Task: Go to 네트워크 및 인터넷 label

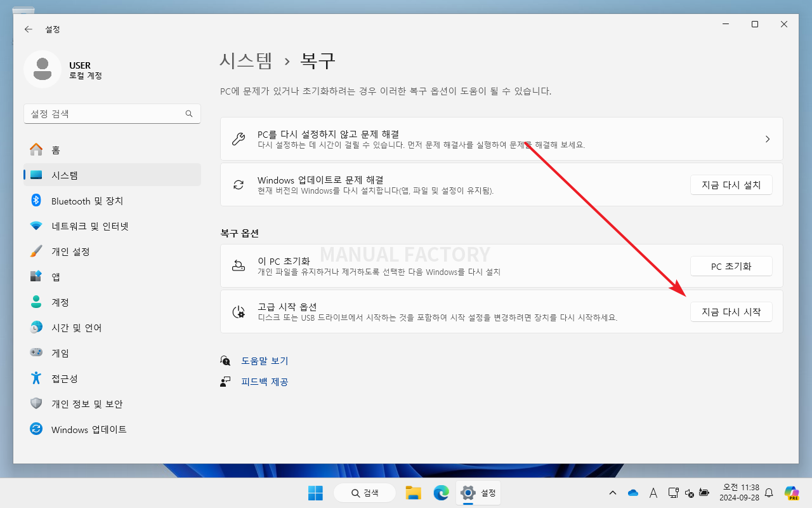Action: [x=90, y=226]
